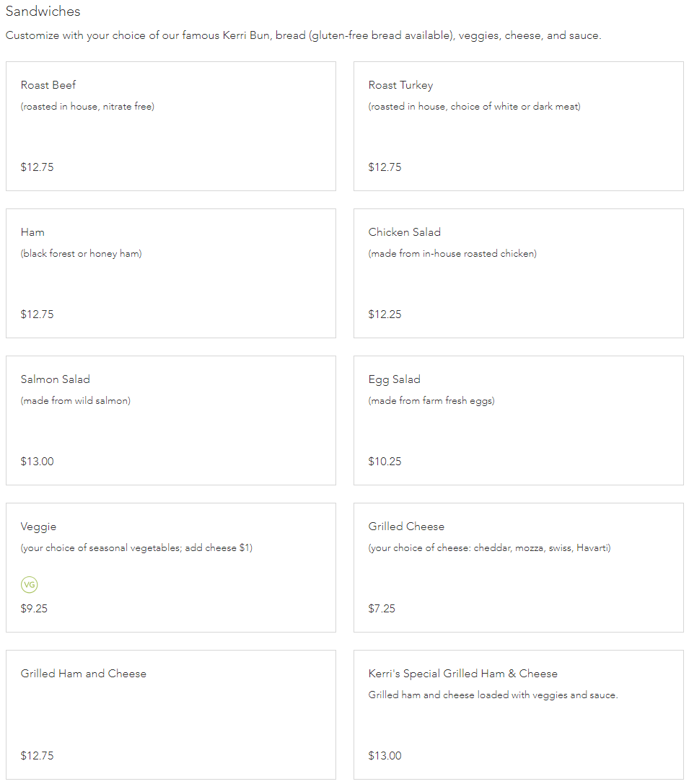
Task: Select the Chicken Salad sandwich card
Action: pyautogui.click(x=519, y=273)
